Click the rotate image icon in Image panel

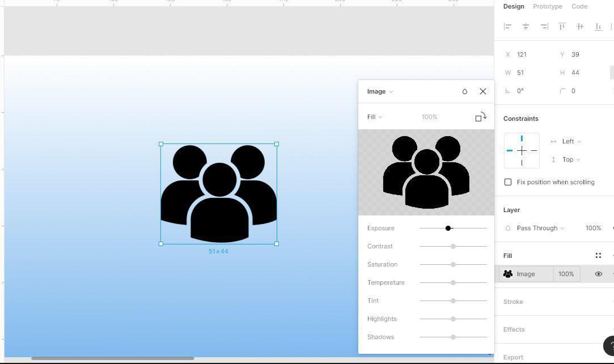click(x=480, y=117)
